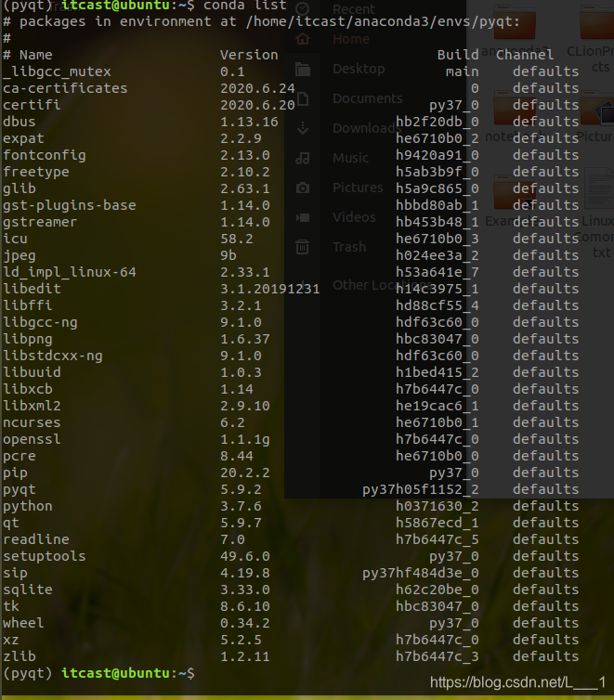Click package name 'libffi'
614x700 pixels.
[x=27, y=305]
